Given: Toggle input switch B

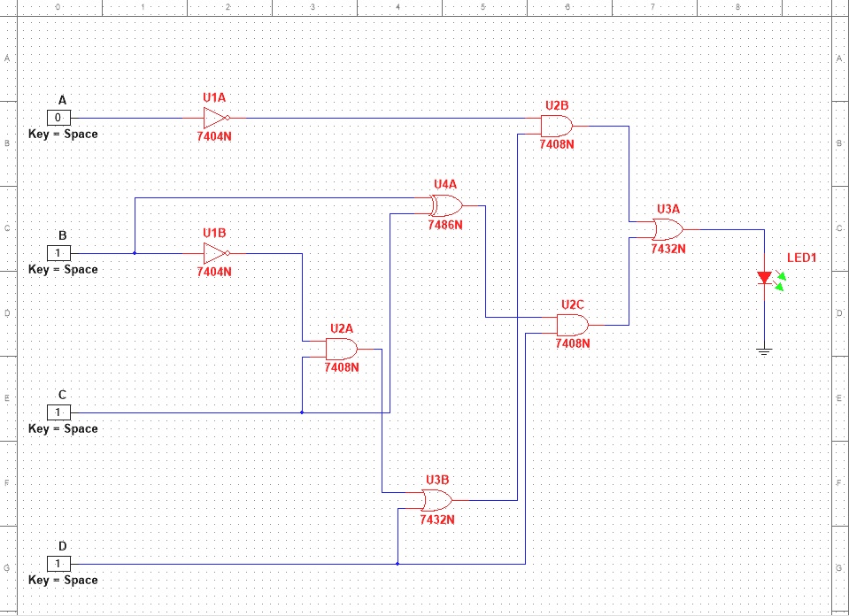Looking at the screenshot, I should [x=58, y=252].
